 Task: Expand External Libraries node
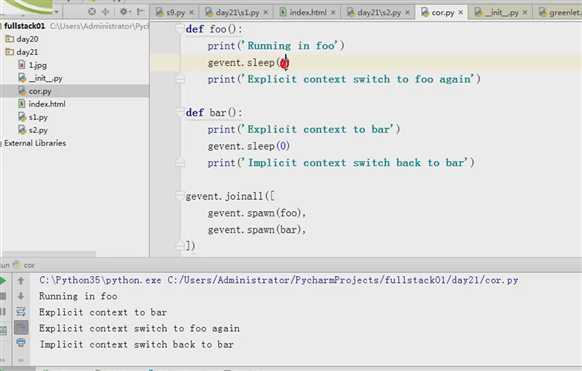pos(35,143)
